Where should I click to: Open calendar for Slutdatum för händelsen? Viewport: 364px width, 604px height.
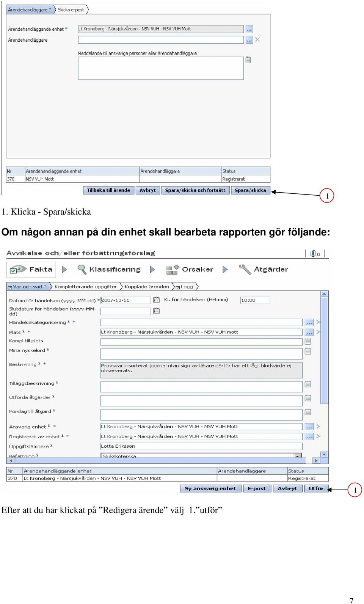pos(156,311)
